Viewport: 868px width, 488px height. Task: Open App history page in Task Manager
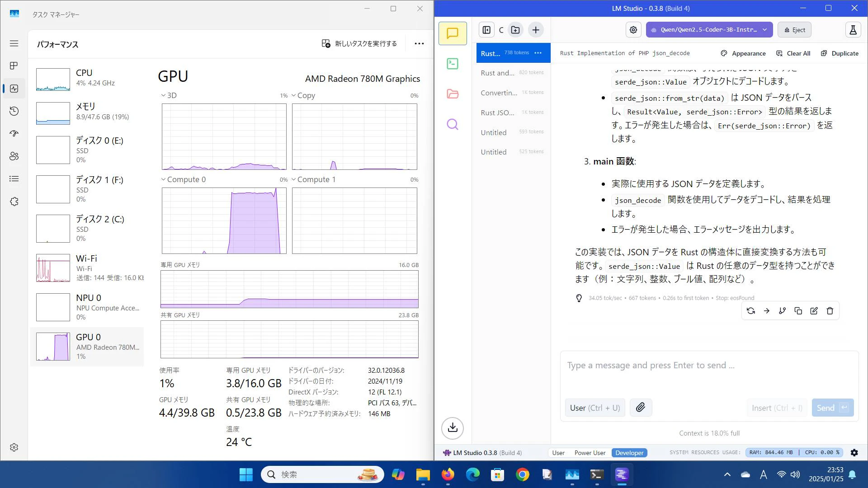[x=14, y=111]
